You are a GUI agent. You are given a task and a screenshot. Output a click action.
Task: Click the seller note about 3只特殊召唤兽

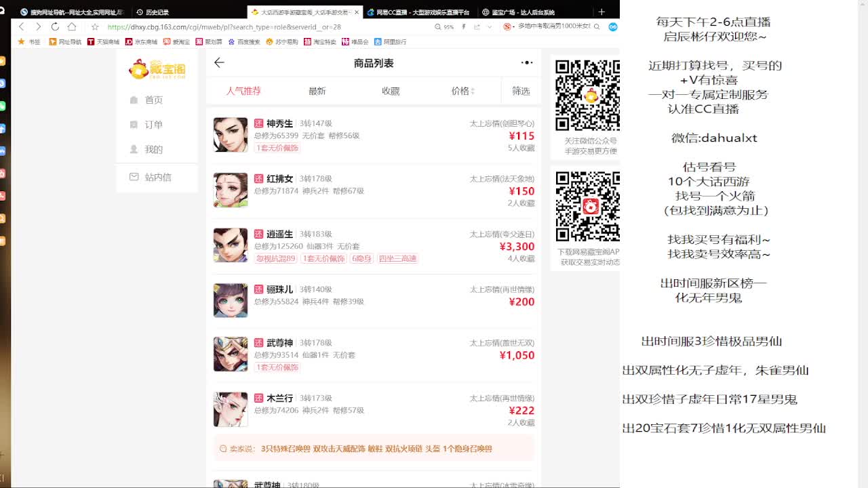click(373, 449)
